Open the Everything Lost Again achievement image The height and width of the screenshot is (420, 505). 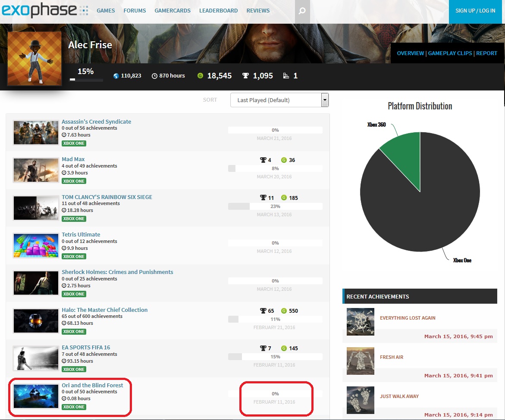click(361, 322)
